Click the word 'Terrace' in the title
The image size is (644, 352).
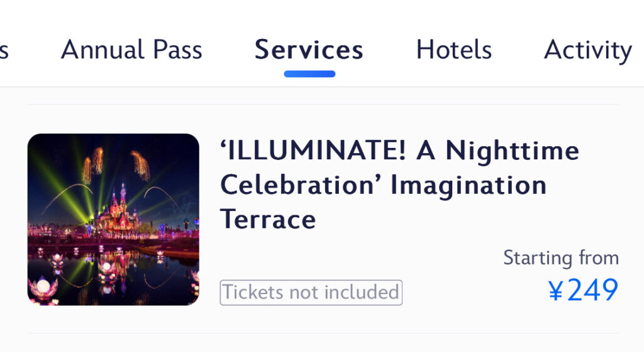268,219
